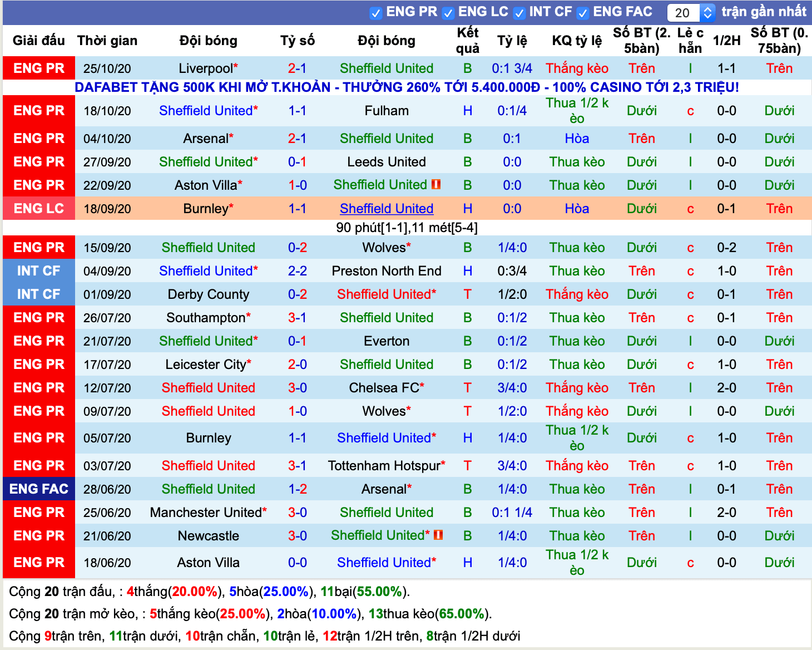Click date 18/10/20 cell
This screenshot has height=650, width=812.
click(x=107, y=111)
